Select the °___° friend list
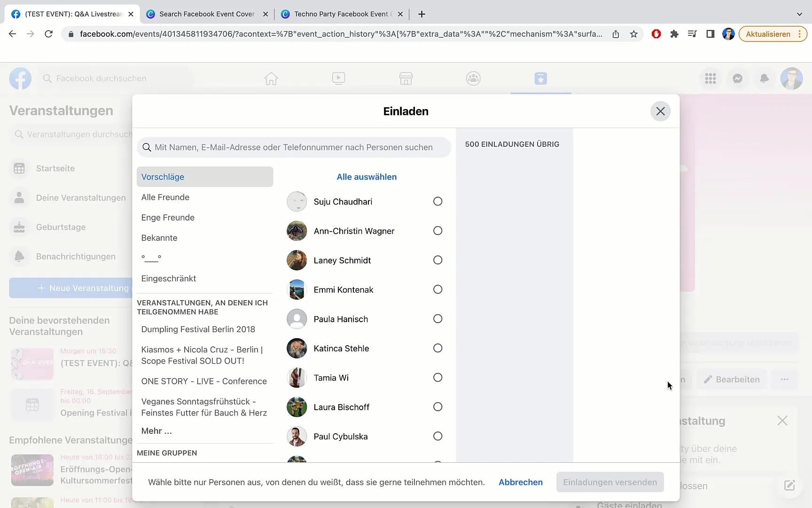The width and height of the screenshot is (812, 508). pyautogui.click(x=205, y=258)
